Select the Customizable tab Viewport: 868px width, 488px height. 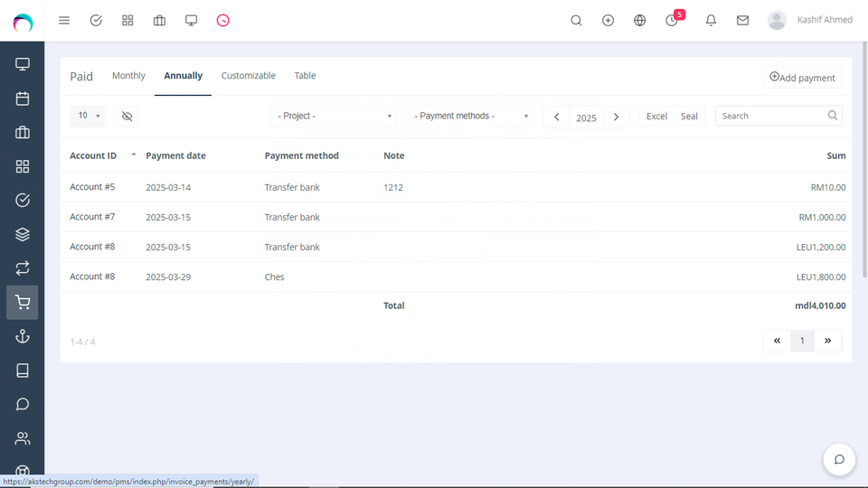pos(248,76)
